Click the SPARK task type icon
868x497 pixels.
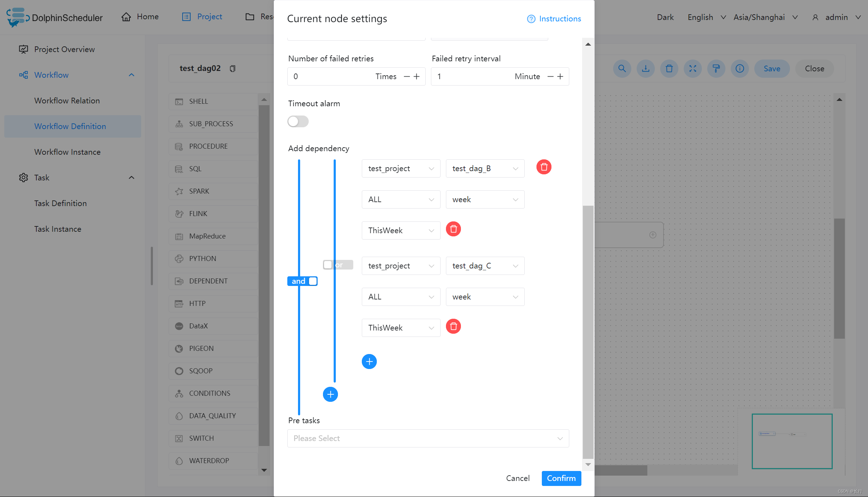click(x=179, y=191)
